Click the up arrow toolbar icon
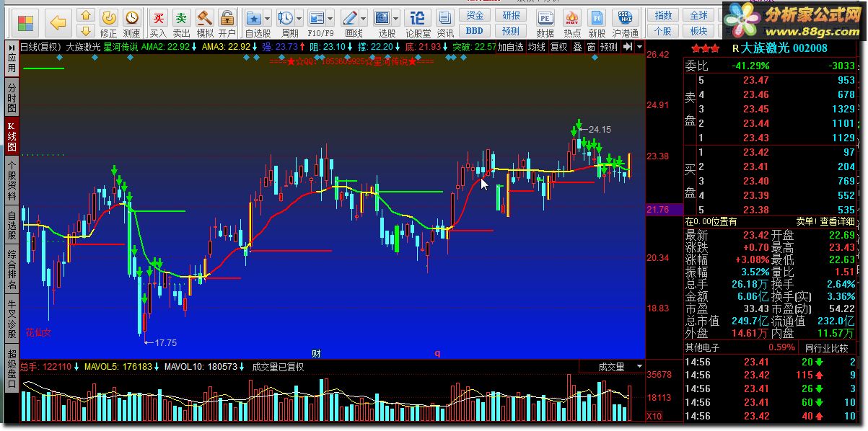 pyautogui.click(x=86, y=15)
